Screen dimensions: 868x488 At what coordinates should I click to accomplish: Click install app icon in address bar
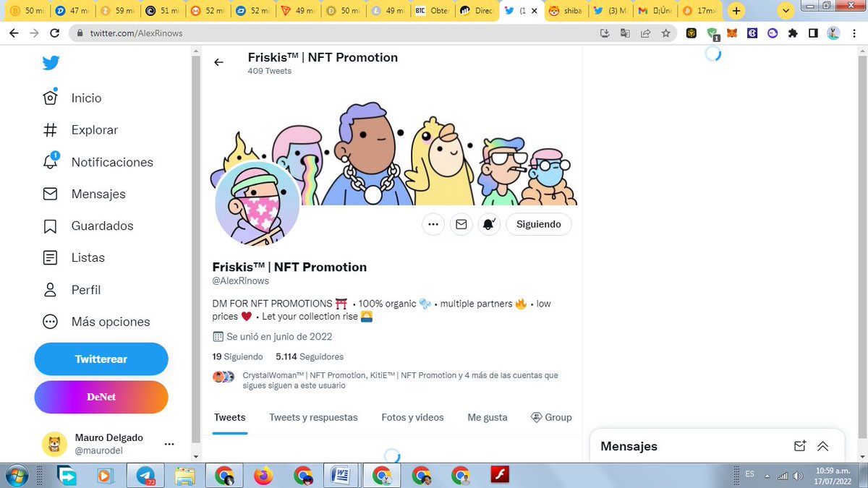(605, 33)
